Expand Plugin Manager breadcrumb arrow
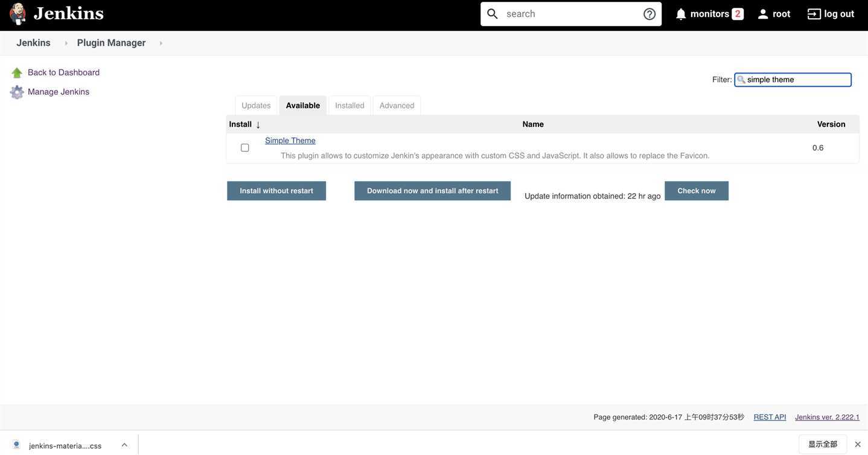This screenshot has height=455, width=868. pos(161,43)
